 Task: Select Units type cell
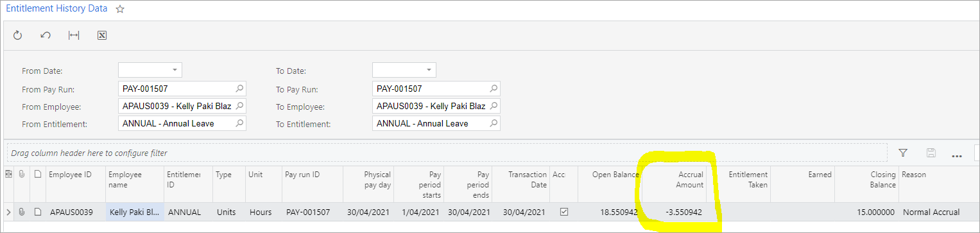pyautogui.click(x=228, y=212)
